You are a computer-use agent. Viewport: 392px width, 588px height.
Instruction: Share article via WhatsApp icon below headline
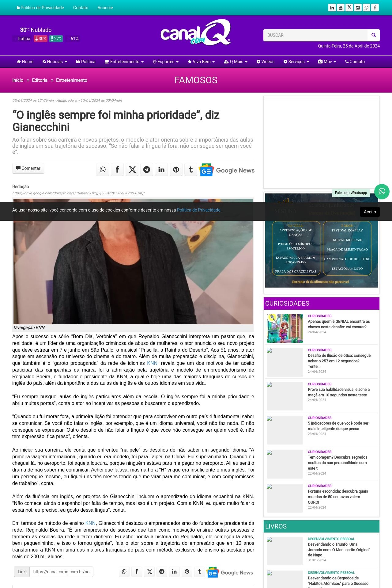pos(103,170)
